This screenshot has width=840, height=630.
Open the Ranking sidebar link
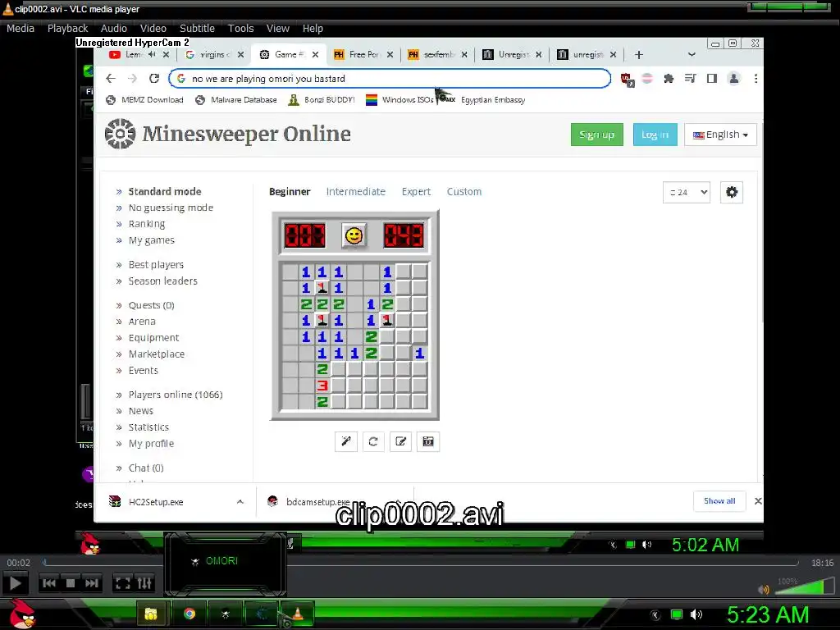tap(147, 224)
